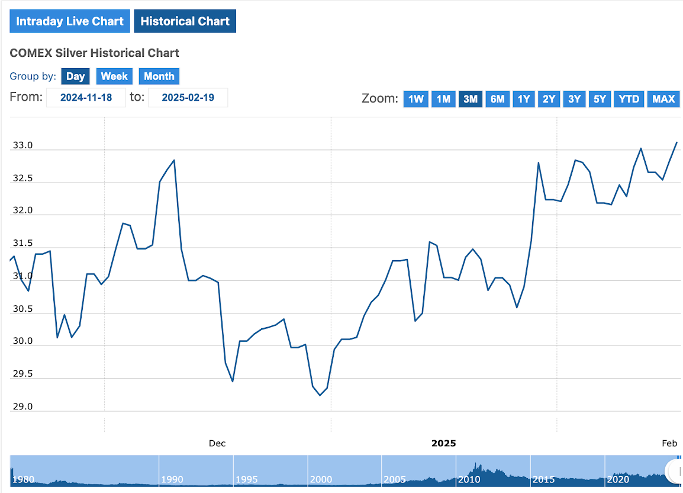Viewport: 683px width, 493px height.
Task: Click the 2010 area in the navigator timeline
Action: [469, 479]
